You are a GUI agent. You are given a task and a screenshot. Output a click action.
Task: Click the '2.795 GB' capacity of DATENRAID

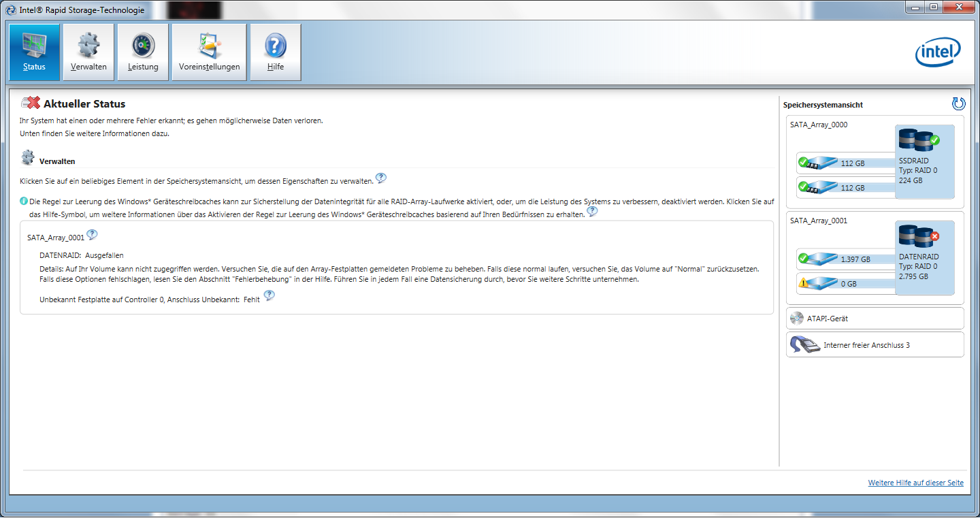(913, 276)
